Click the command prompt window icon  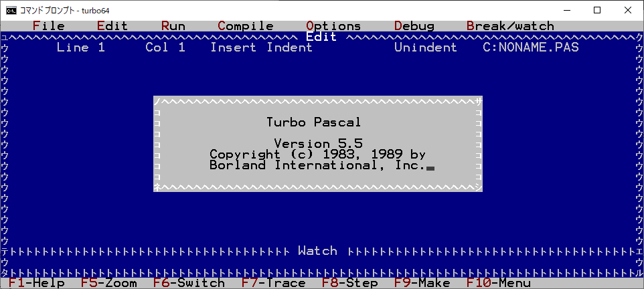(11, 10)
